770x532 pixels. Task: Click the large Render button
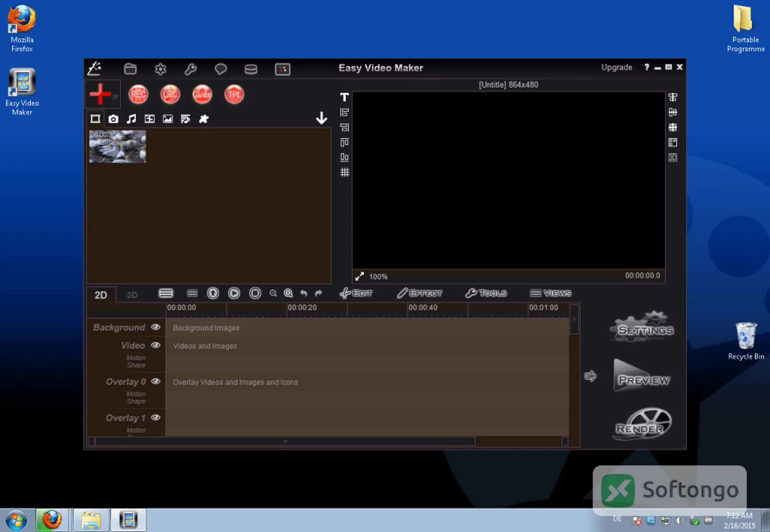(x=642, y=424)
